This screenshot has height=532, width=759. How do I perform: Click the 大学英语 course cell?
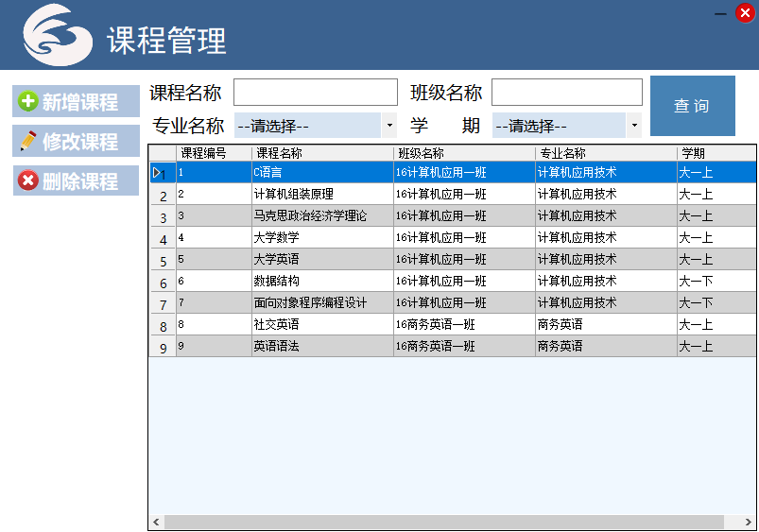[x=322, y=260]
